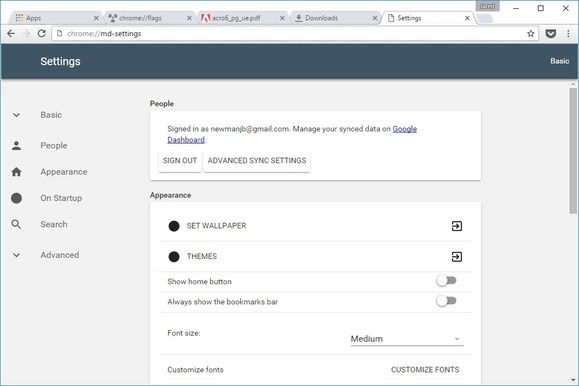Click the scrollbar down arrow

(573, 380)
